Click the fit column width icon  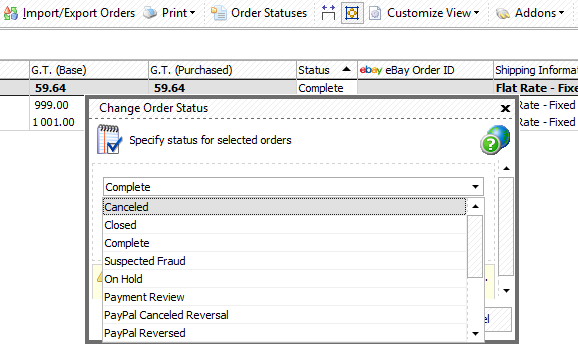click(x=328, y=13)
